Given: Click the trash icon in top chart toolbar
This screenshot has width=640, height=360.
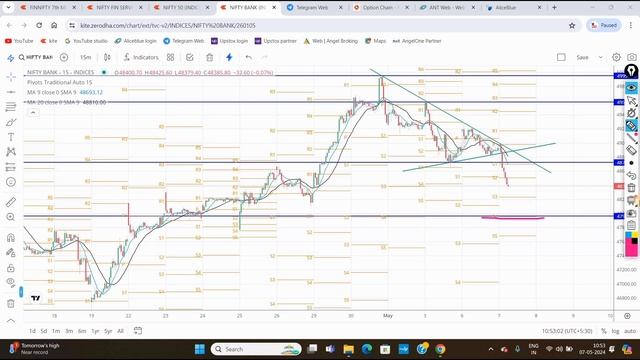Looking at the screenshot, I should (209, 57).
